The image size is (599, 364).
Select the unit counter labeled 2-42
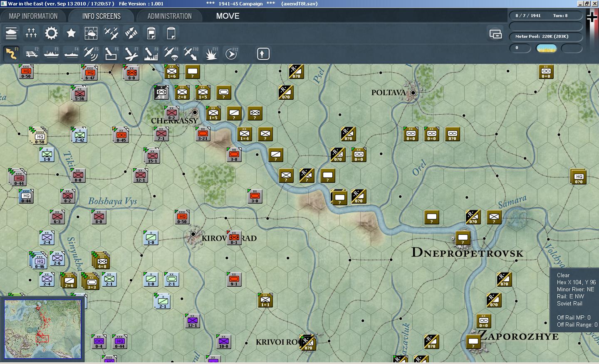[79, 135]
